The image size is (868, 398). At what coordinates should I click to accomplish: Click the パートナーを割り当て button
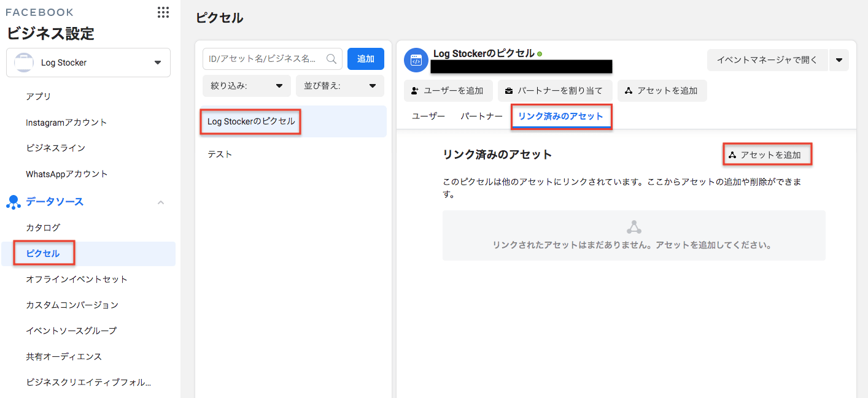click(555, 91)
